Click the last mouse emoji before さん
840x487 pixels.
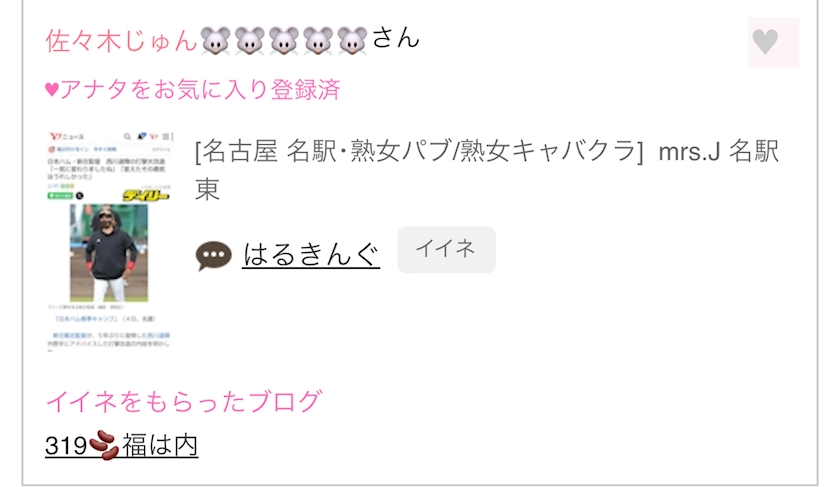(352, 41)
